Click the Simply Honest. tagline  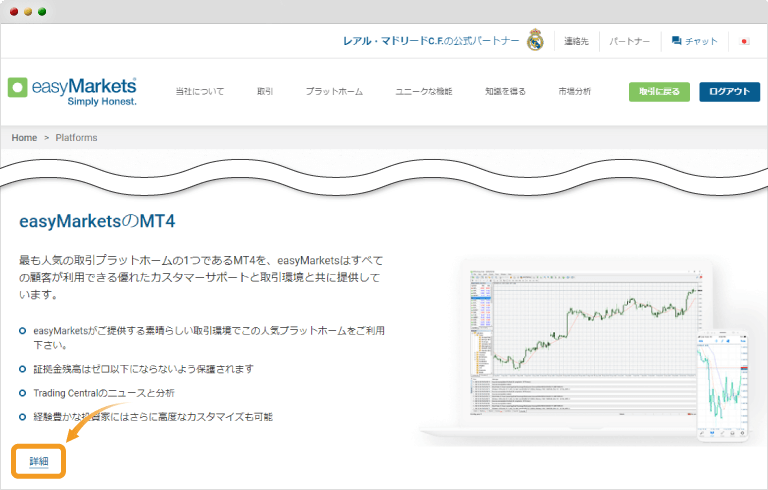click(102, 101)
